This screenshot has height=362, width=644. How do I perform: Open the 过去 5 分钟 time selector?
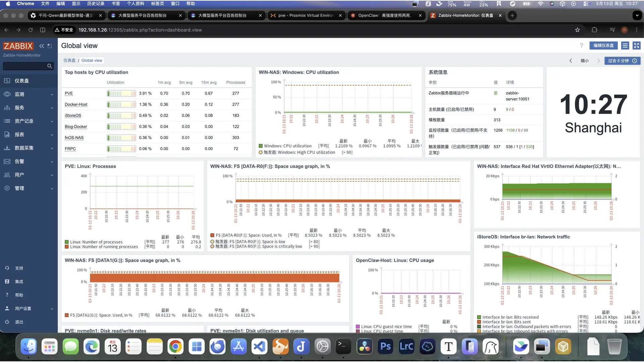click(622, 61)
